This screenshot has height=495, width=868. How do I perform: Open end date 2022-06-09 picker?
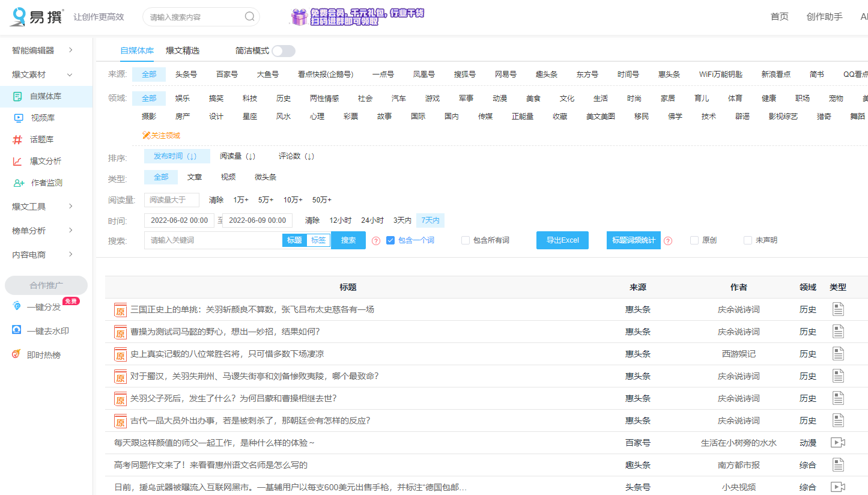pos(257,220)
